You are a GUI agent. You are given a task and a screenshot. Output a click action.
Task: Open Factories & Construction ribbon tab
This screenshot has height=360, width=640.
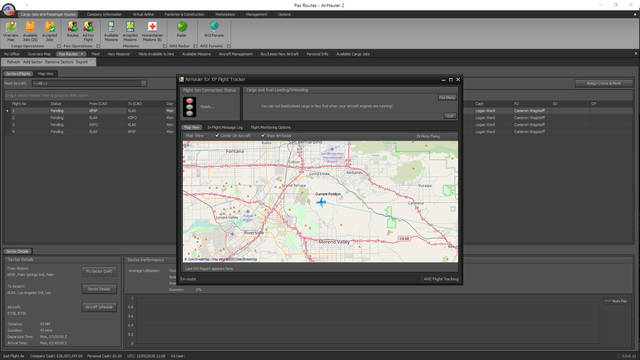[184, 14]
